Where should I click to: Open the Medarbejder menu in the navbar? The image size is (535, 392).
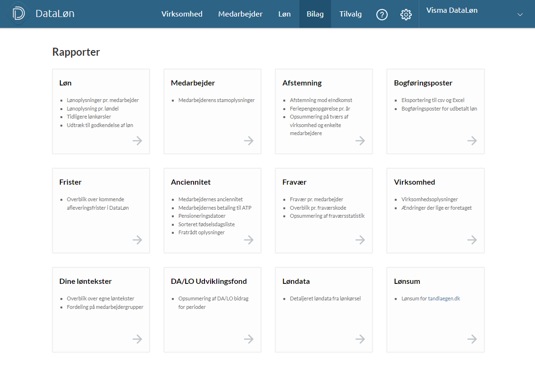(240, 14)
